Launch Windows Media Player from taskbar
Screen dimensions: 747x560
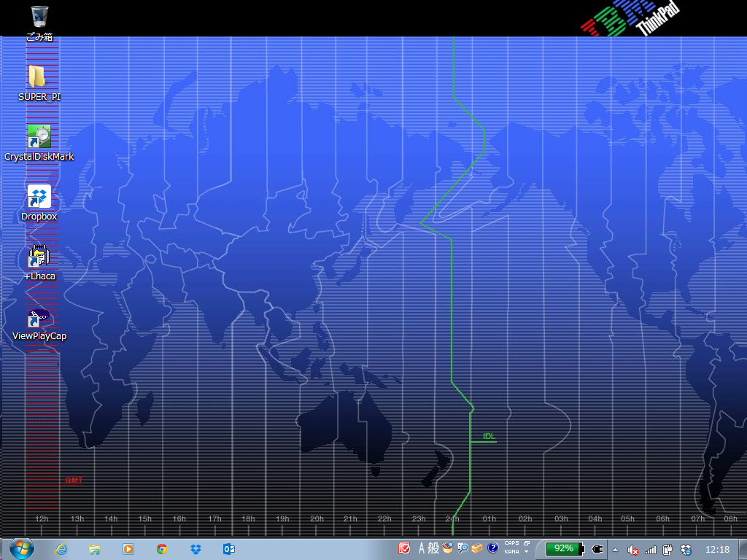(128, 549)
